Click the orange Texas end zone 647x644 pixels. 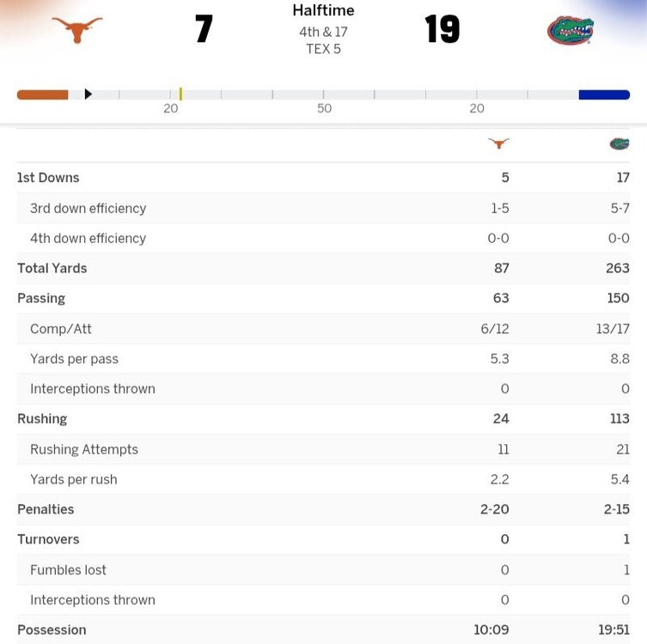[x=42, y=94]
